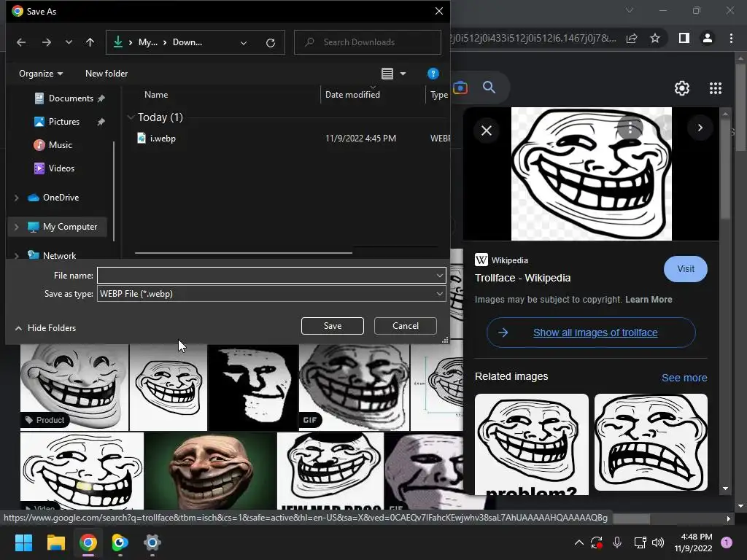Open first related trollface thumbnail
Screen dimensions: 747x560
(x=532, y=444)
